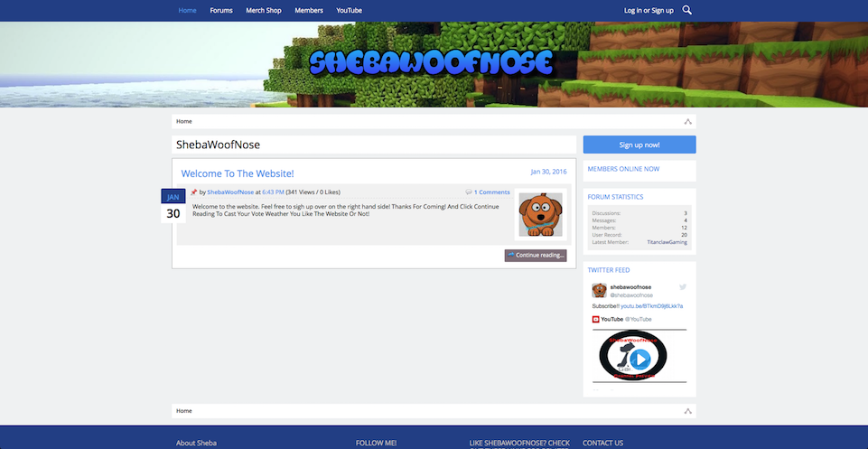
Task: Click top Home breadcrumb
Action: [x=183, y=121]
